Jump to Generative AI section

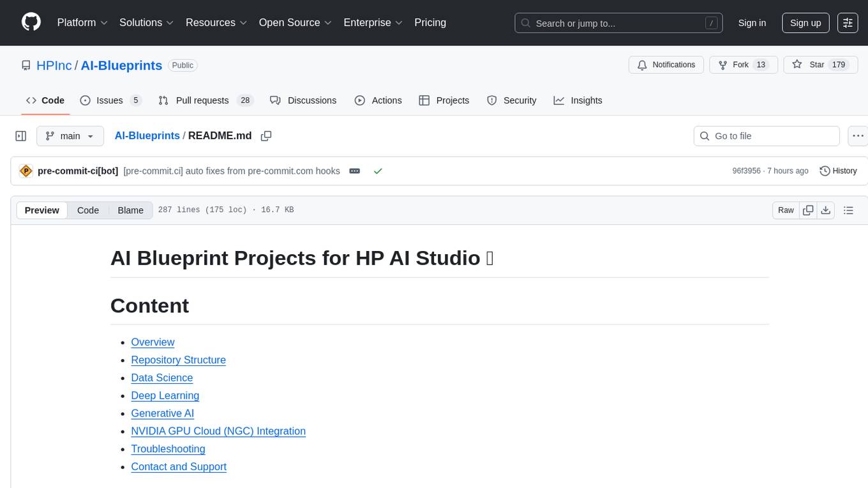pos(162,413)
